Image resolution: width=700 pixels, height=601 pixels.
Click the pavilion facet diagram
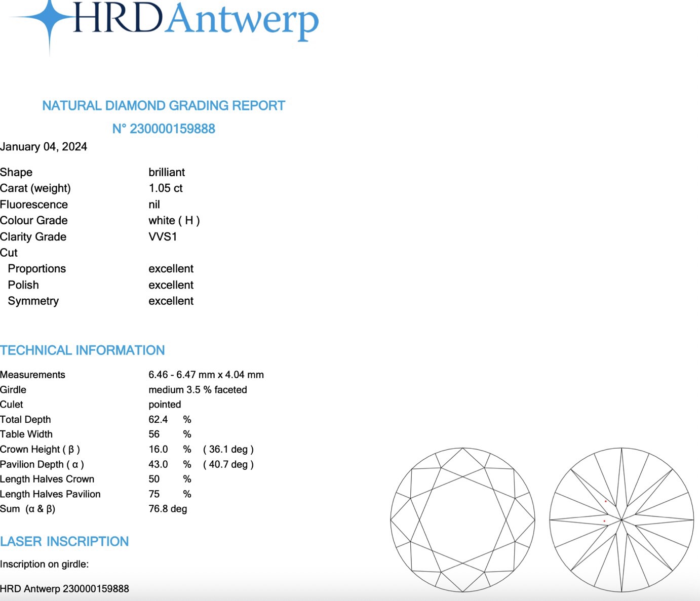(x=621, y=519)
